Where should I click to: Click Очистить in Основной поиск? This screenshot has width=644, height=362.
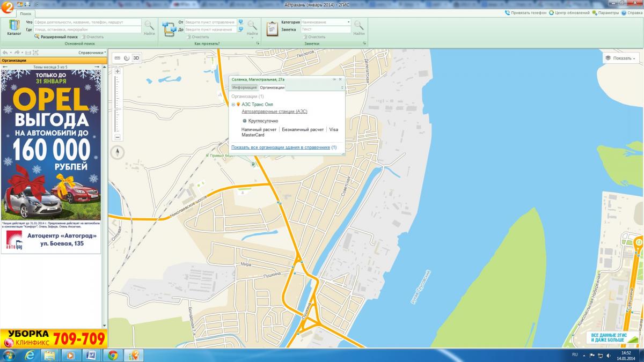pos(92,36)
